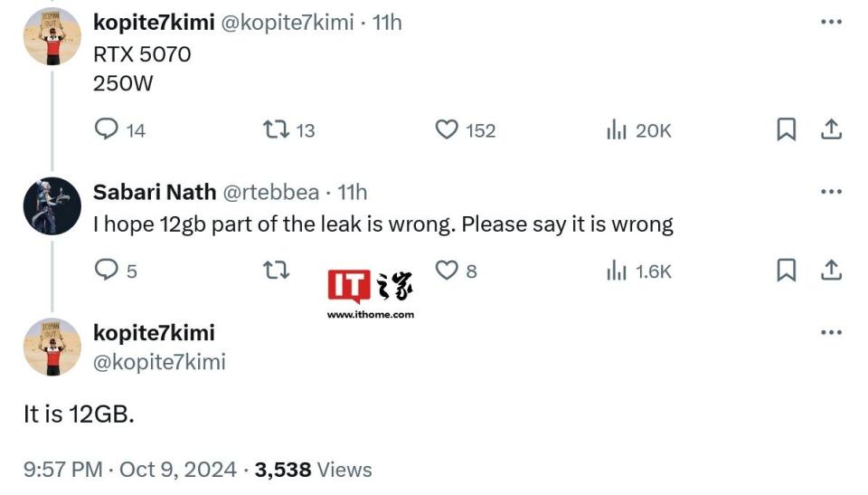The height and width of the screenshot is (495, 868).
Task: Like the RTX 5070 250W tweet
Action: pyautogui.click(x=447, y=130)
